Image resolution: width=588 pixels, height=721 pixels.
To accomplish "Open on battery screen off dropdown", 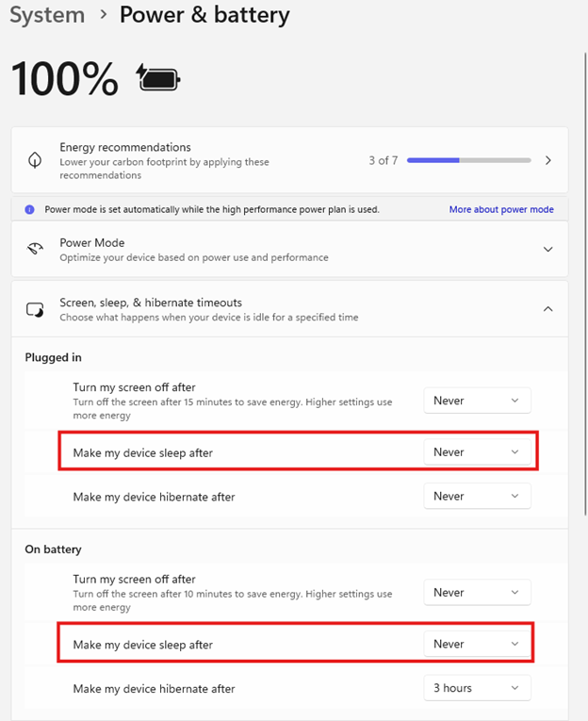I will [477, 593].
